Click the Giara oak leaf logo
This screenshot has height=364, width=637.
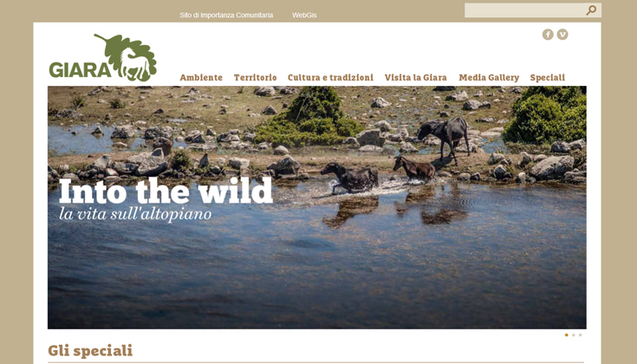tap(103, 57)
